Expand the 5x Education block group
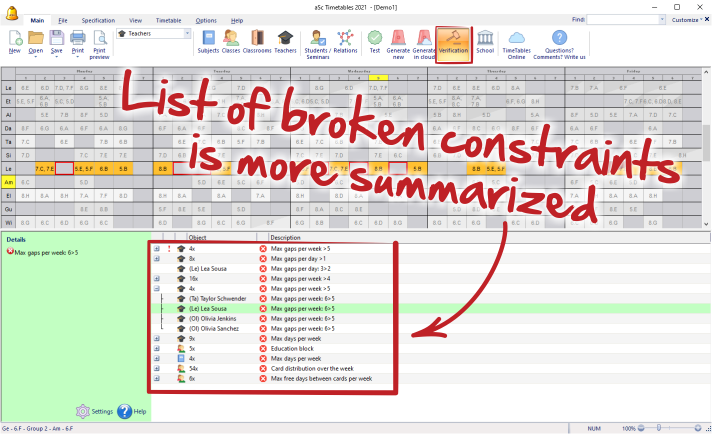This screenshot has height=434, width=712. [x=157, y=349]
